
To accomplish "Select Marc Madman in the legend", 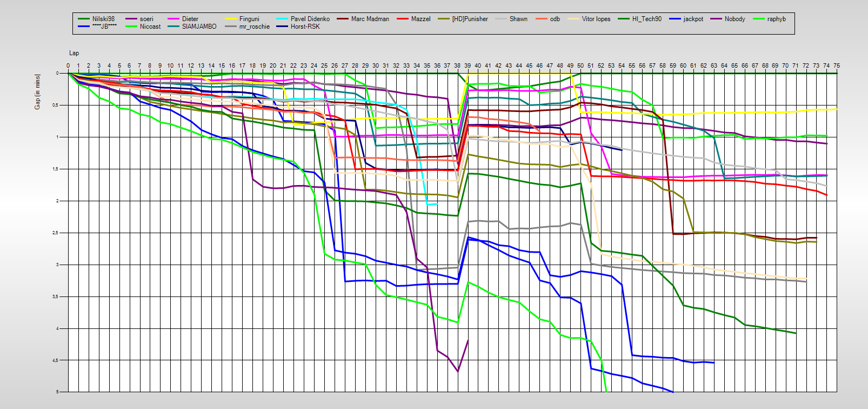I will [370, 19].
